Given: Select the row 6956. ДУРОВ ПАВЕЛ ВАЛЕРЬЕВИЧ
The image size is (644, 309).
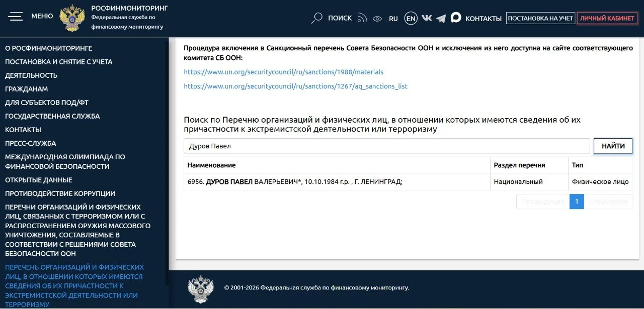Looking at the screenshot, I should (x=409, y=182).
